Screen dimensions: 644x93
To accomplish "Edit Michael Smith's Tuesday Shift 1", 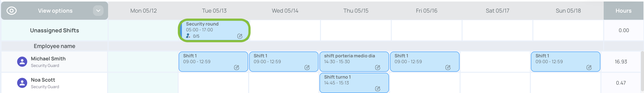I will tap(236, 67).
